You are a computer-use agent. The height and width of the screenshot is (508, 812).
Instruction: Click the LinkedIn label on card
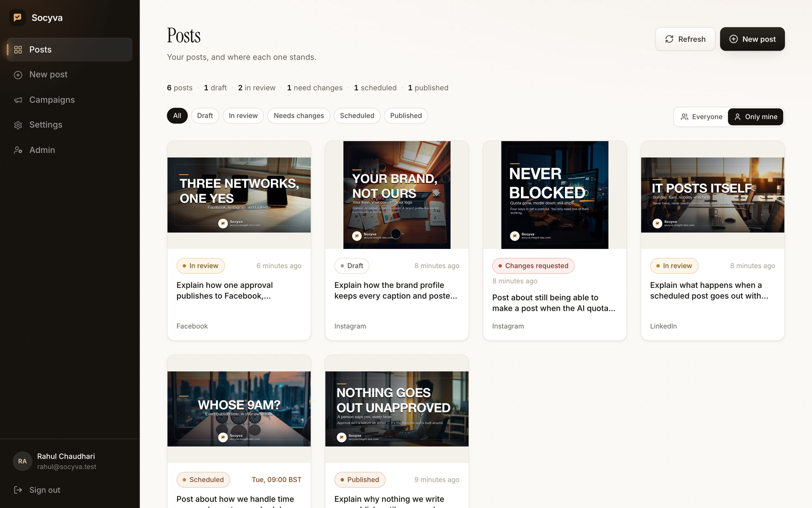click(x=663, y=326)
